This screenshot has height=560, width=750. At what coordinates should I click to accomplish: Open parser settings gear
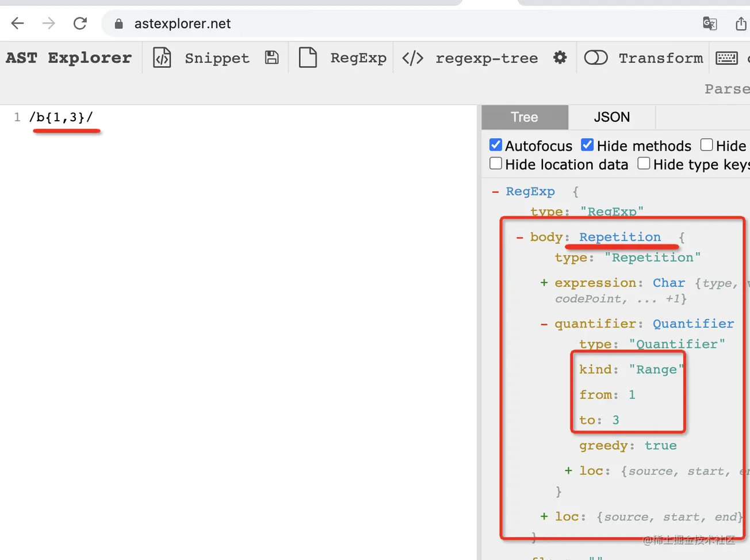[560, 57]
